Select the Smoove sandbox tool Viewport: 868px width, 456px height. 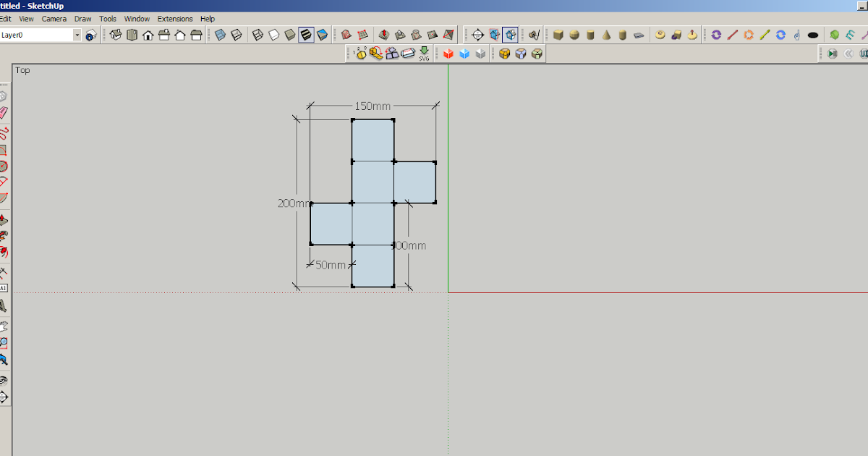(384, 34)
